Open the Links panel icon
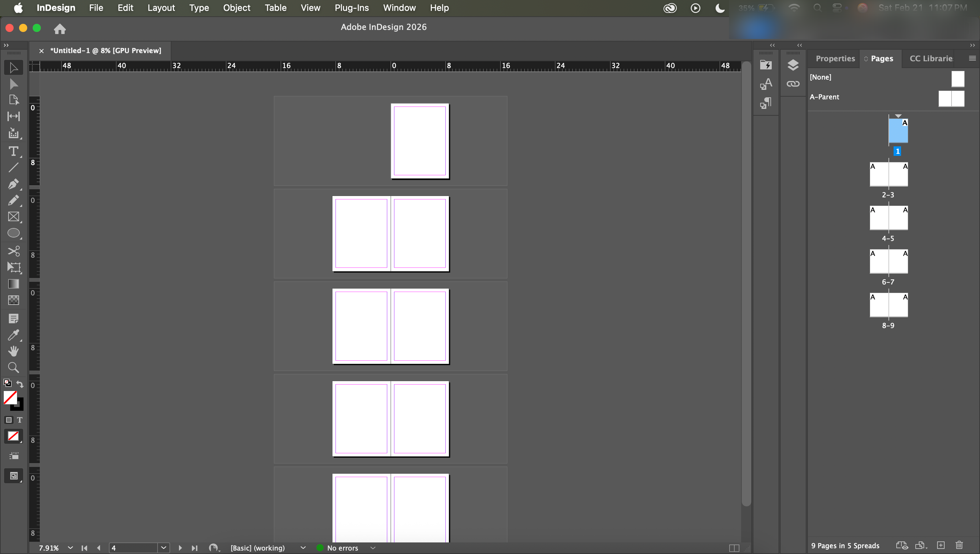This screenshot has width=980, height=554. 793,84
